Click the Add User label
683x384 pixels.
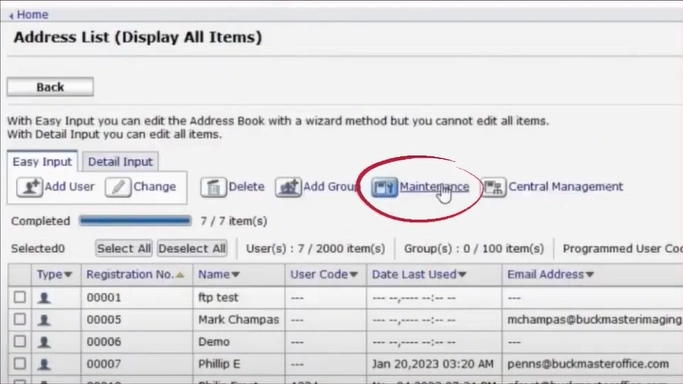[69, 187]
